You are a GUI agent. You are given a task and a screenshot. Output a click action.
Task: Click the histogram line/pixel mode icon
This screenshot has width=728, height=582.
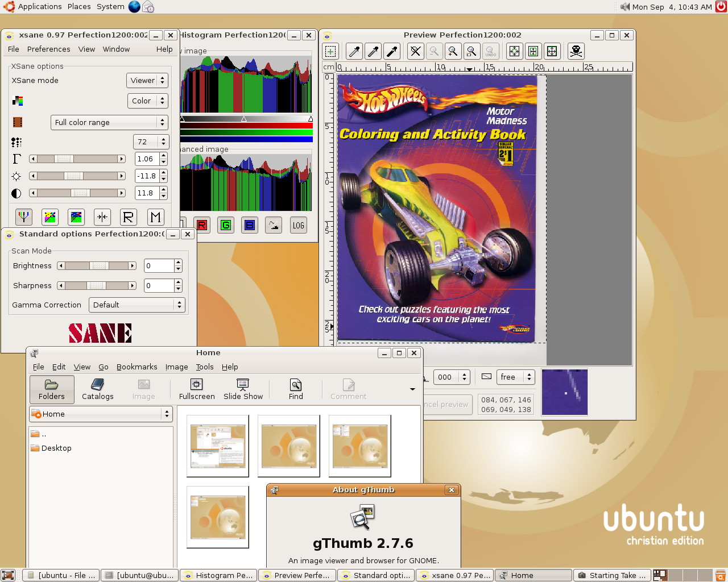click(x=274, y=225)
